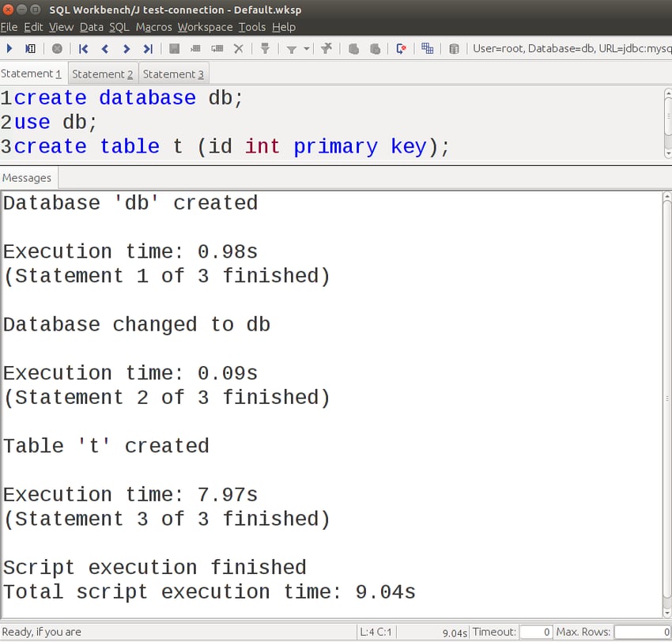Switch to Statement 3 tab

click(174, 74)
